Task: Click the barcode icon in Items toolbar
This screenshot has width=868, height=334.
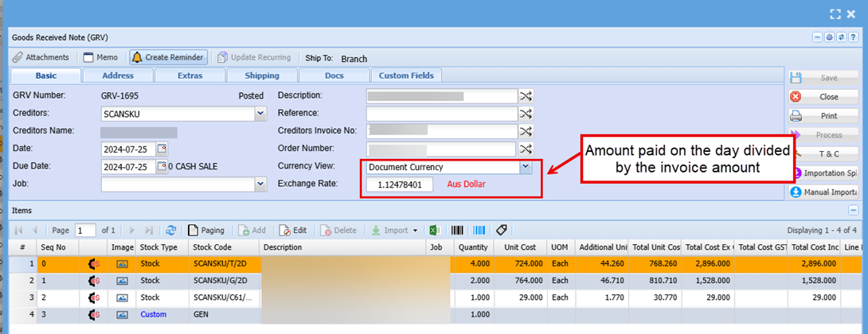Action: tap(459, 230)
